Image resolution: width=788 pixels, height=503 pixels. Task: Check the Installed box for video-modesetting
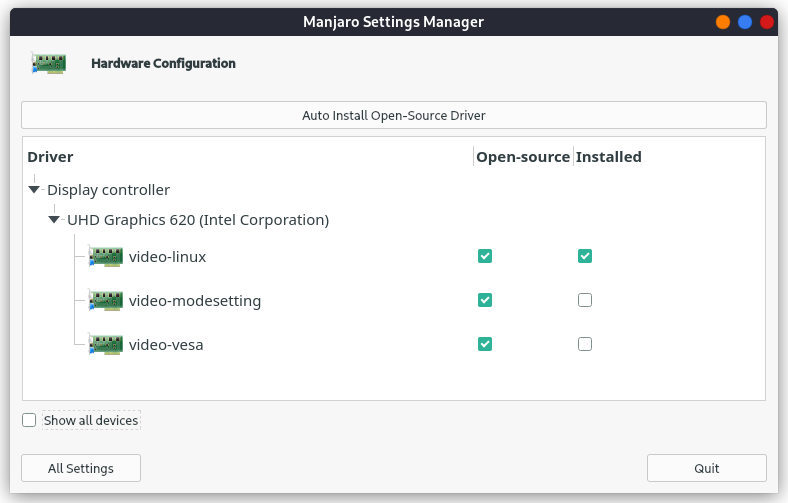[585, 300]
